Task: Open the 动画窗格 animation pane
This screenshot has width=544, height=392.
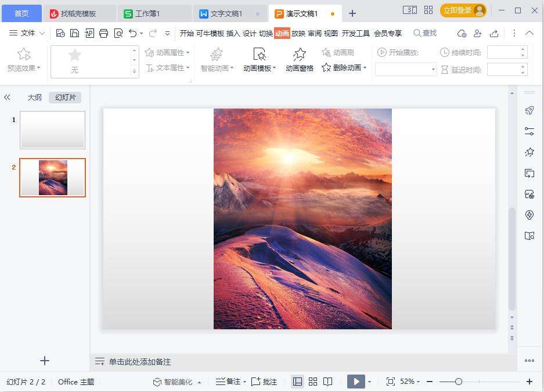Action: [x=299, y=60]
